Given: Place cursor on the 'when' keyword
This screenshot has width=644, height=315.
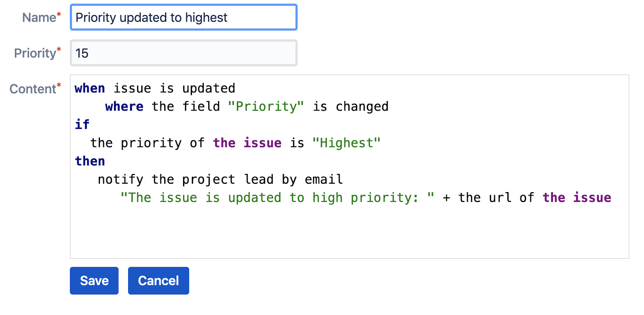Looking at the screenshot, I should coord(90,88).
